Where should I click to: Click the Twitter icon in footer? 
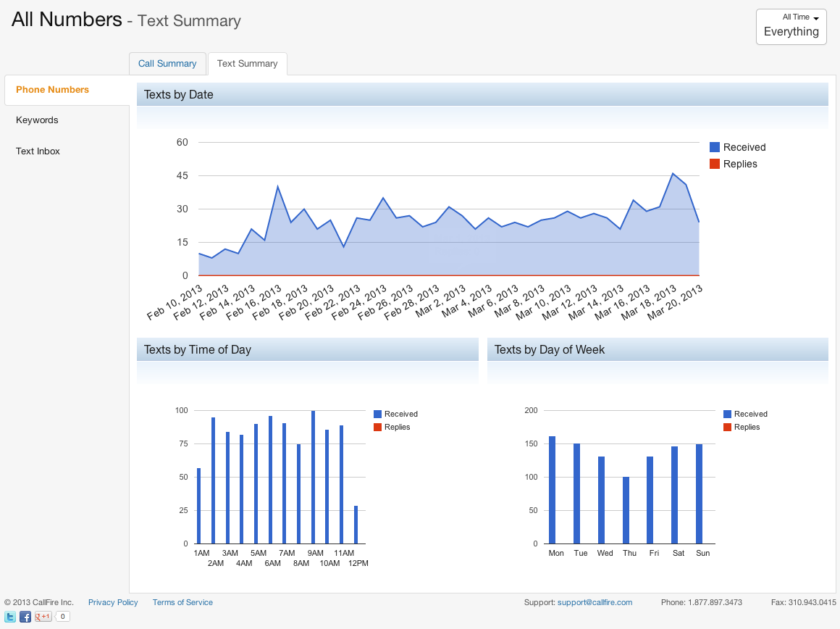click(x=11, y=617)
